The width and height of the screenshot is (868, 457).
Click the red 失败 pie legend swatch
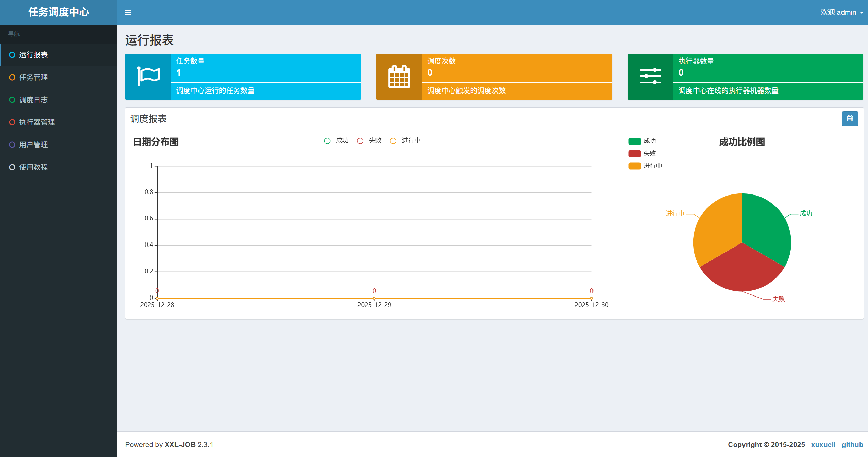pos(634,153)
